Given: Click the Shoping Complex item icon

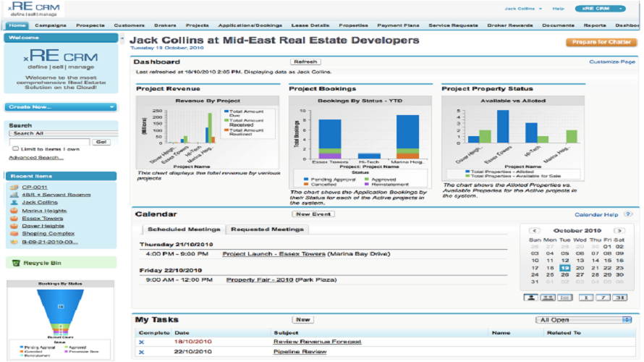Looking at the screenshot, I should coord(14,234).
